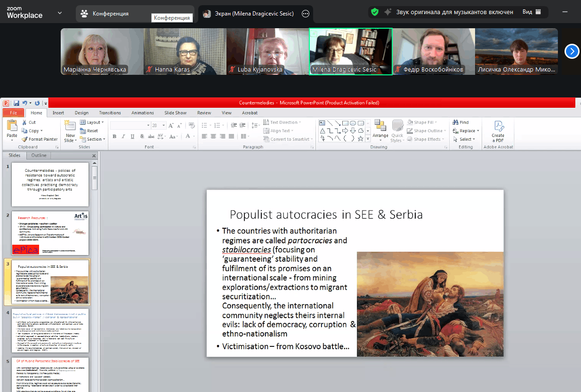581x392 pixels.
Task: Click the Arrange icon in Drawing group
Action: click(380, 126)
